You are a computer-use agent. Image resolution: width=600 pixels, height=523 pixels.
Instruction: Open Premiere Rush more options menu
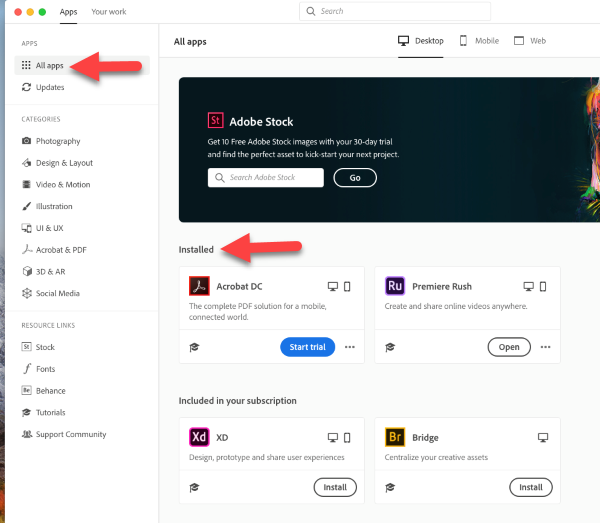[x=545, y=347]
